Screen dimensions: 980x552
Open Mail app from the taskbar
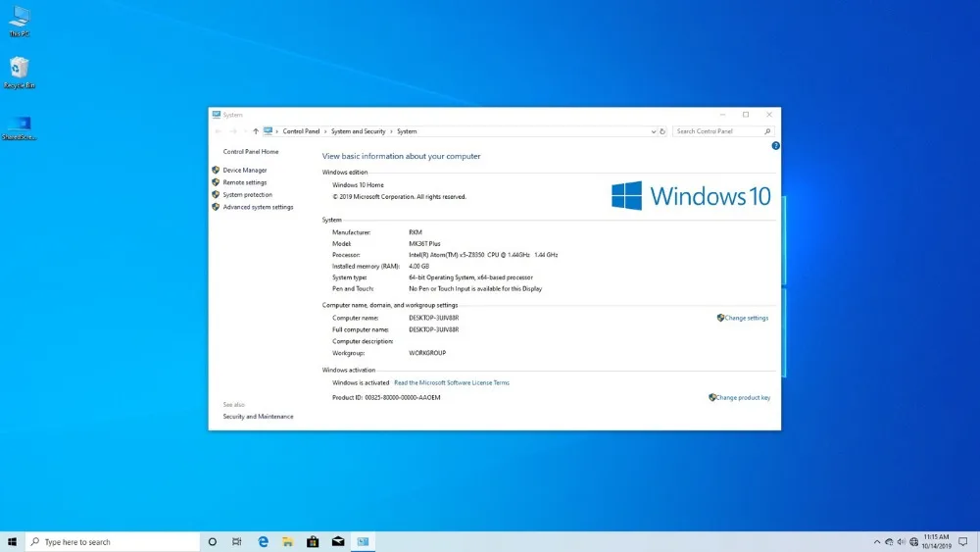coord(338,541)
